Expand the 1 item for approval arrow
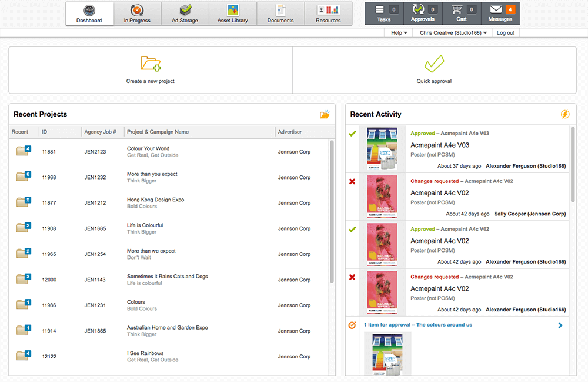 pyautogui.click(x=560, y=325)
